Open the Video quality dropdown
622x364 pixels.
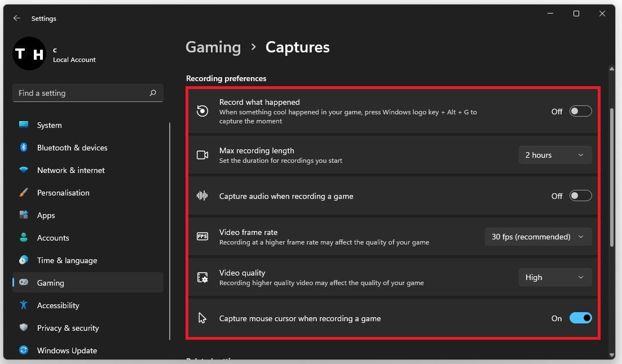555,277
